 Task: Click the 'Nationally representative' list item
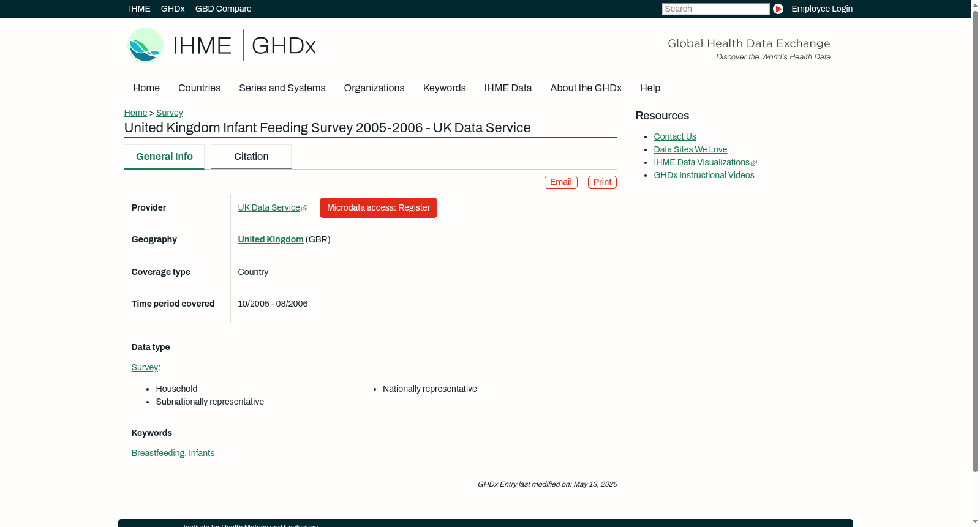pos(429,389)
